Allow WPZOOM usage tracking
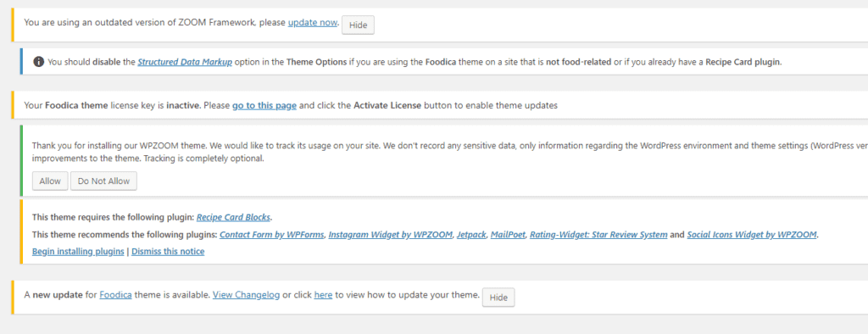 tap(50, 181)
